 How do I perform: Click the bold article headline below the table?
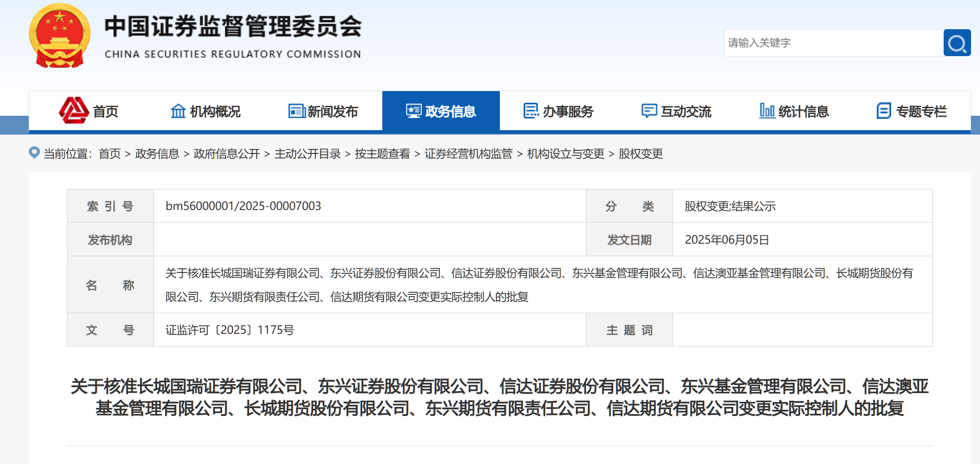pyautogui.click(x=499, y=397)
